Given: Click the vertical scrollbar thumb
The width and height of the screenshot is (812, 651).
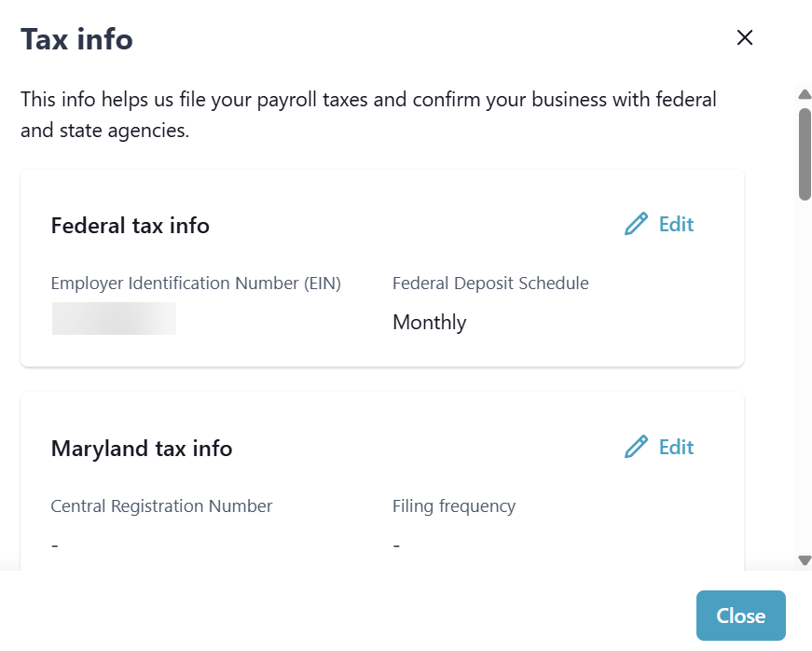Looking at the screenshot, I should [805, 154].
